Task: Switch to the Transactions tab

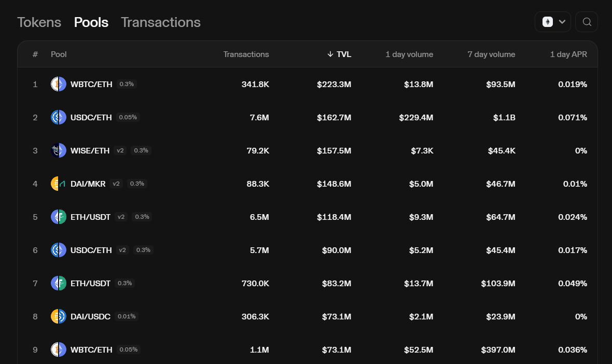Action: [x=160, y=22]
